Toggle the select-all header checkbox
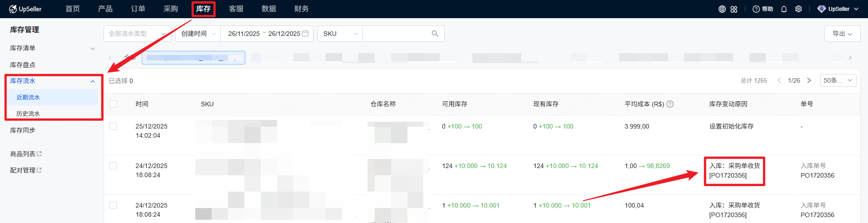This screenshot has width=868, height=223. pos(113,104)
